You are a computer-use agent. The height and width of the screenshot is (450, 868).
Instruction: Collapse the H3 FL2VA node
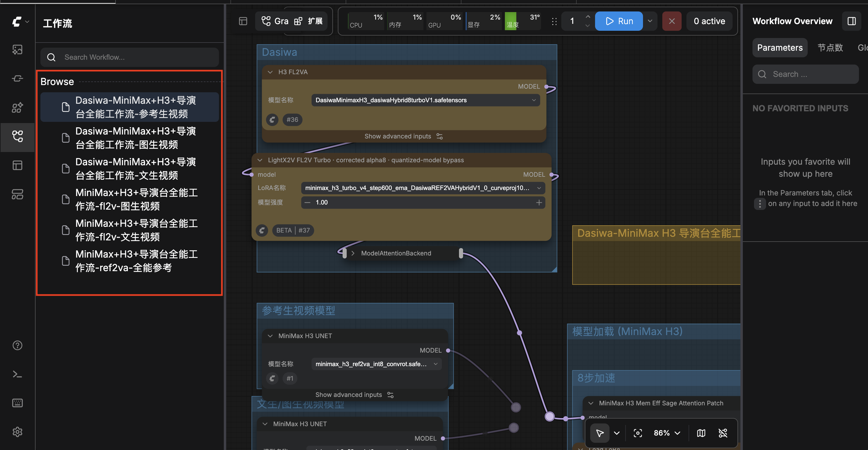270,72
